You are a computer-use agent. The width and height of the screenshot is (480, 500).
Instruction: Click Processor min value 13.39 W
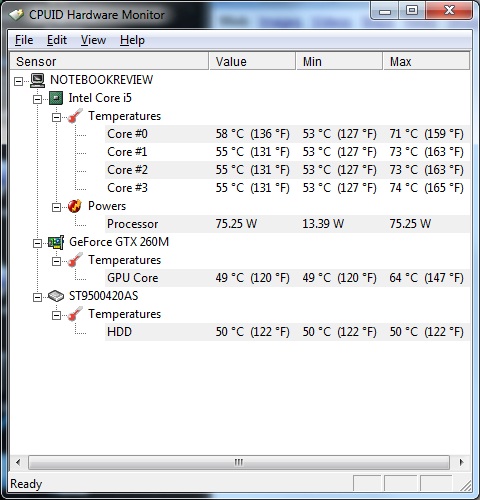(x=323, y=224)
